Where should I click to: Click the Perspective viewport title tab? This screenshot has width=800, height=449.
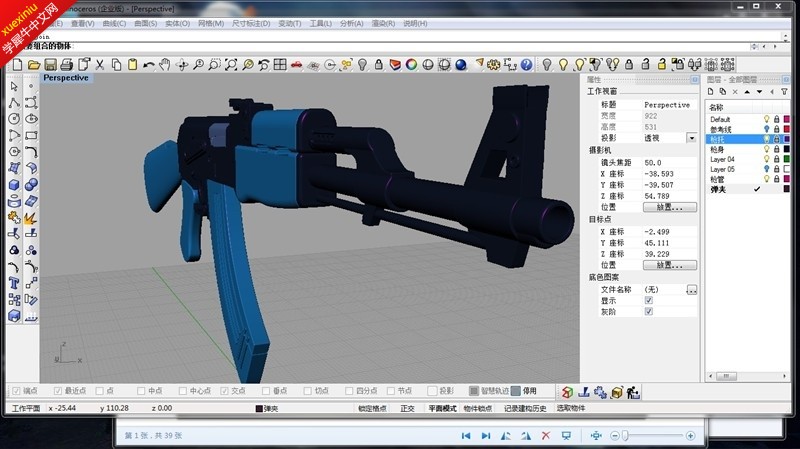pos(66,78)
